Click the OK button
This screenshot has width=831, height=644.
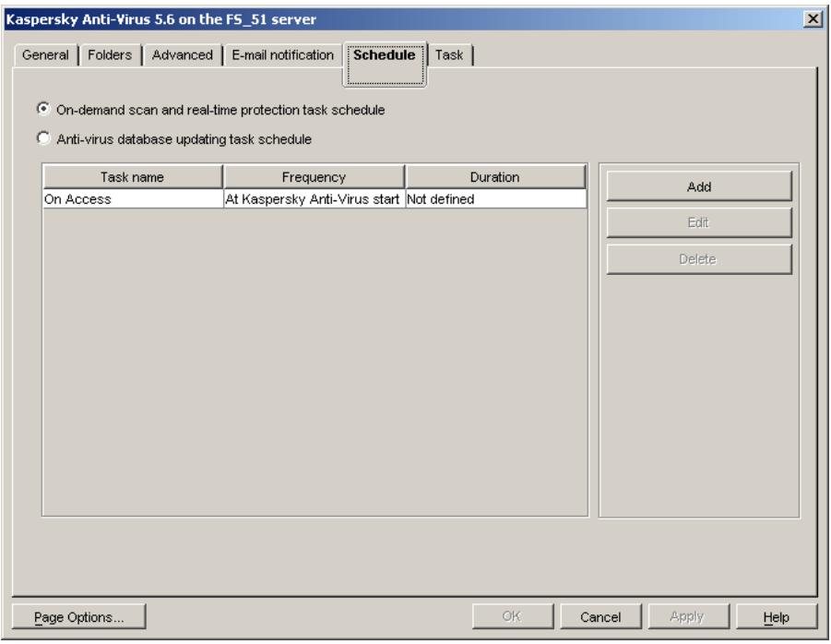click(513, 616)
